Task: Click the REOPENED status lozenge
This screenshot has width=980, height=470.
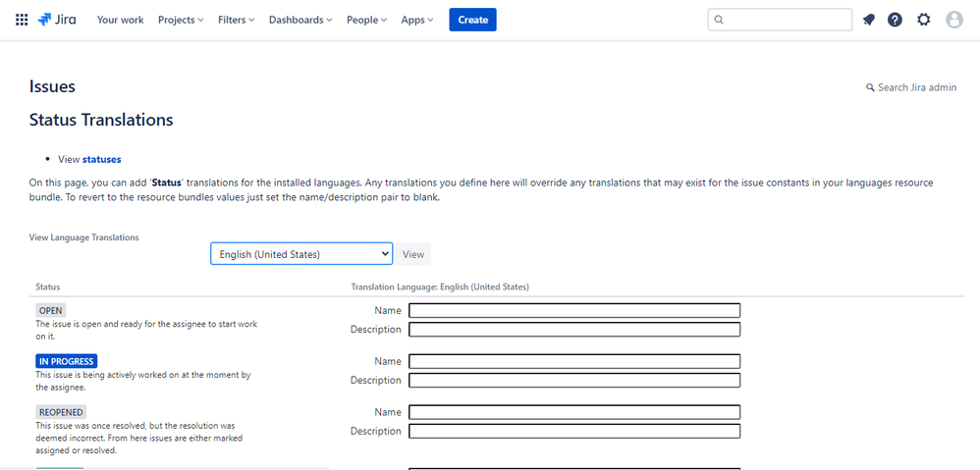Action: click(61, 412)
